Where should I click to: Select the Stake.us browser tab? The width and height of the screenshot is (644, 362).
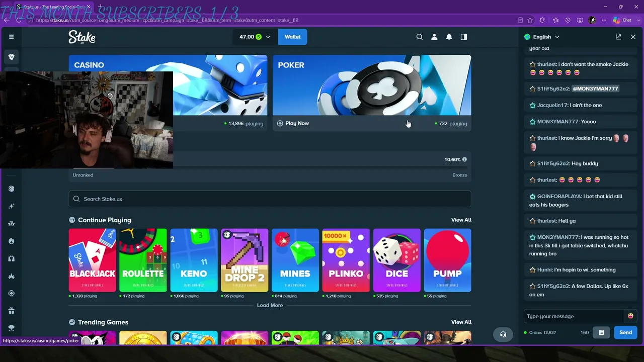(x=53, y=7)
